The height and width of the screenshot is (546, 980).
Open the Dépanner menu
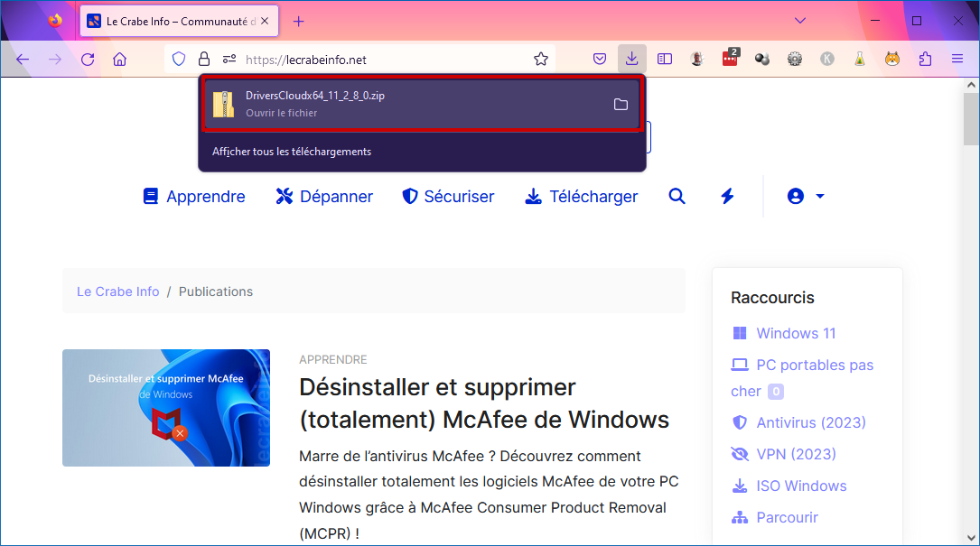click(x=324, y=196)
